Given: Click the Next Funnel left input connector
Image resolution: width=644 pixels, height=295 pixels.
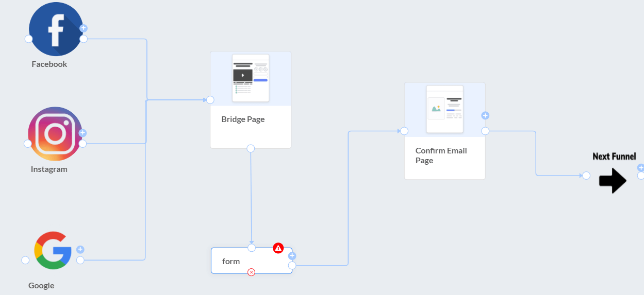Looking at the screenshot, I should 586,176.
